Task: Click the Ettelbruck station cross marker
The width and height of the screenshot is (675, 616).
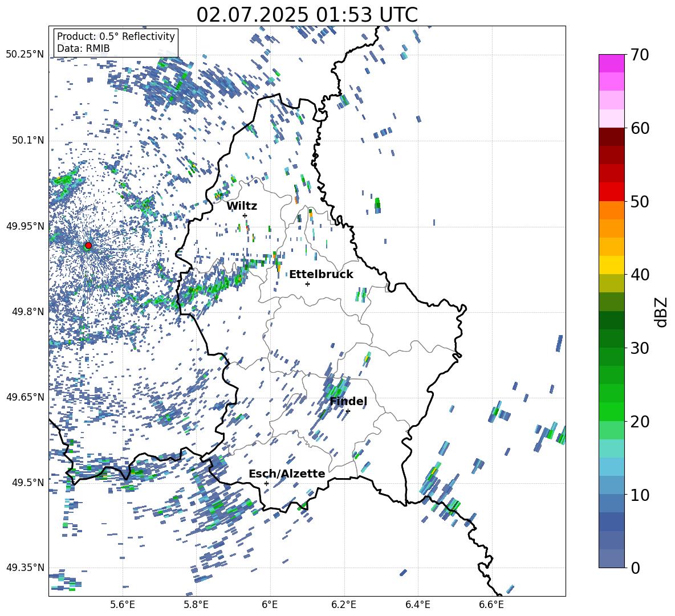Action: tap(307, 284)
